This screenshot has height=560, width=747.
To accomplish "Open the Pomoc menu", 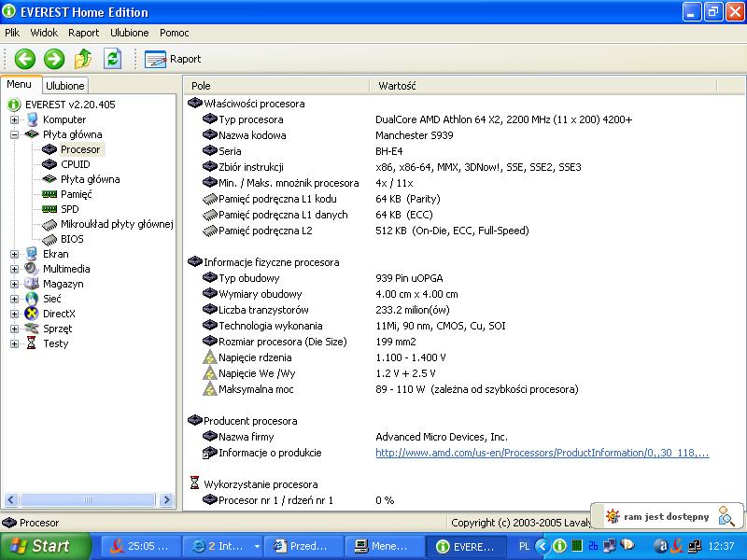I will pos(175,33).
